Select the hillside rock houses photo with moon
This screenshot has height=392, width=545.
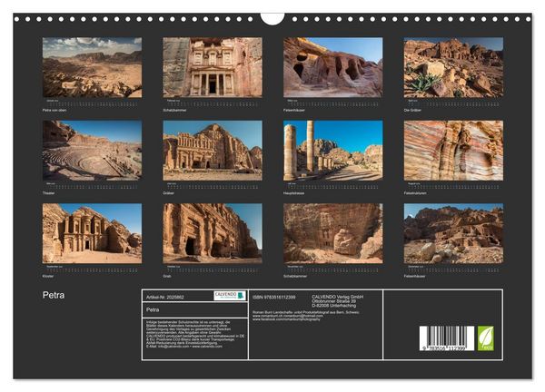point(453,233)
